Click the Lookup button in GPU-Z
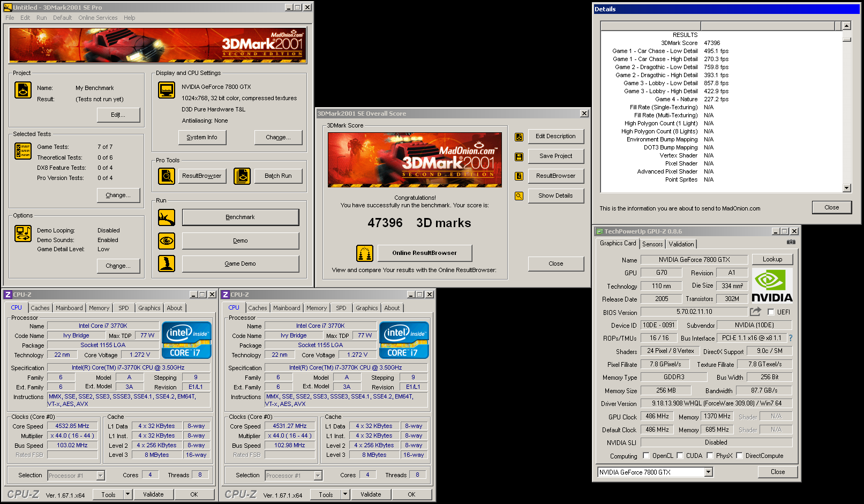The width and height of the screenshot is (864, 504). click(772, 259)
